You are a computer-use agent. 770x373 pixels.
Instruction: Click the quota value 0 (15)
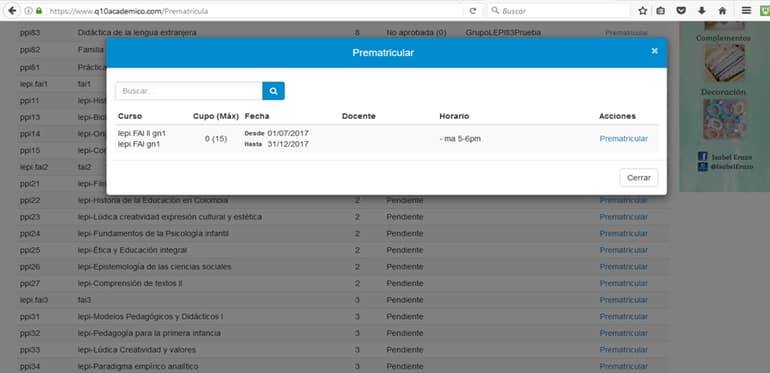(x=216, y=139)
